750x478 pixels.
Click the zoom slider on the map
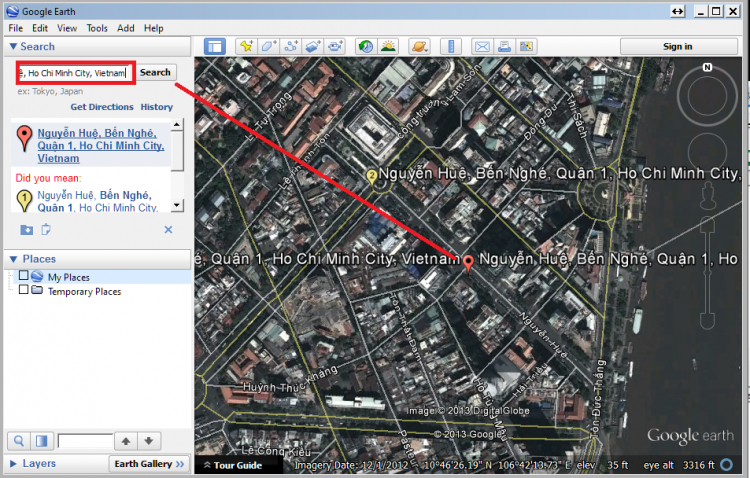point(707,273)
